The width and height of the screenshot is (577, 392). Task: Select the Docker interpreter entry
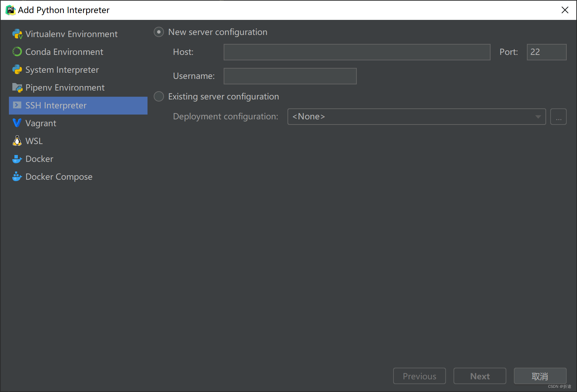pos(78,159)
